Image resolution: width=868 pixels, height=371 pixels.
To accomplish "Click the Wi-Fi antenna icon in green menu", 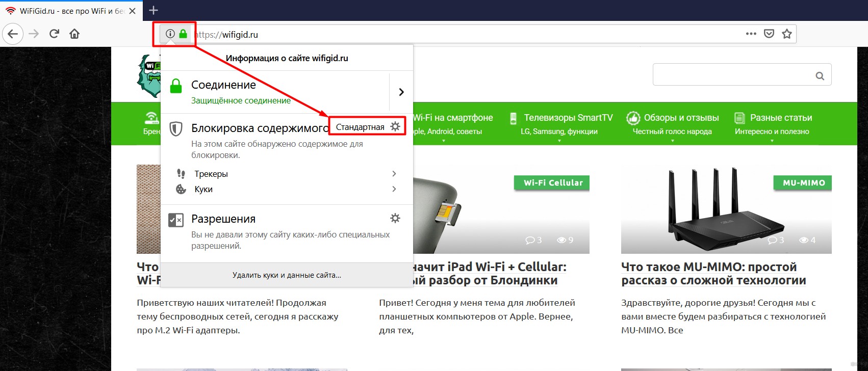I will [x=151, y=118].
